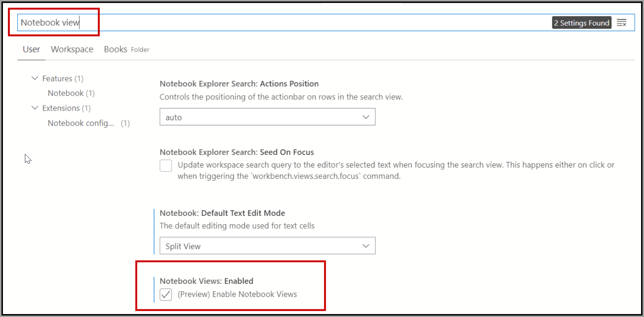
Task: Uncheck the Notebook Views Enabled checkbox
Action: point(166,294)
